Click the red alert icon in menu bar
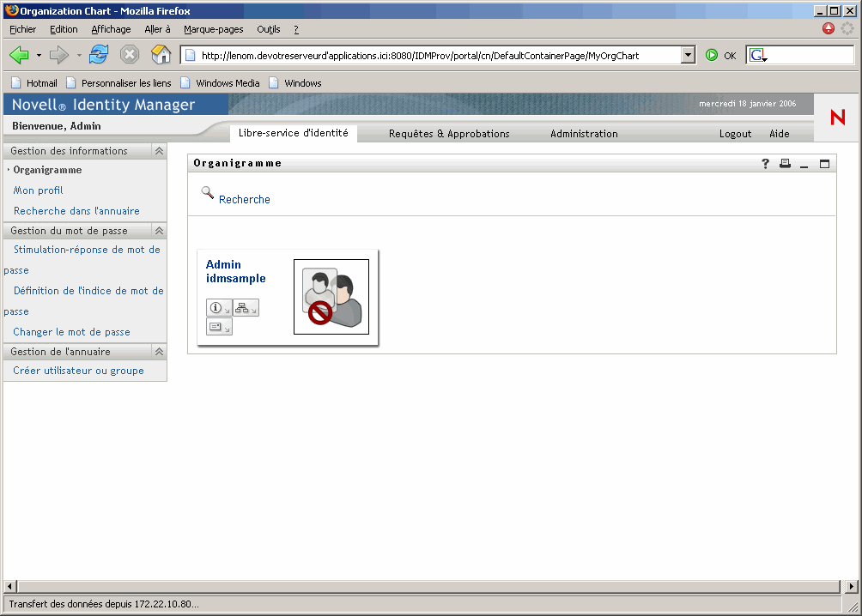862x616 pixels. (x=829, y=28)
